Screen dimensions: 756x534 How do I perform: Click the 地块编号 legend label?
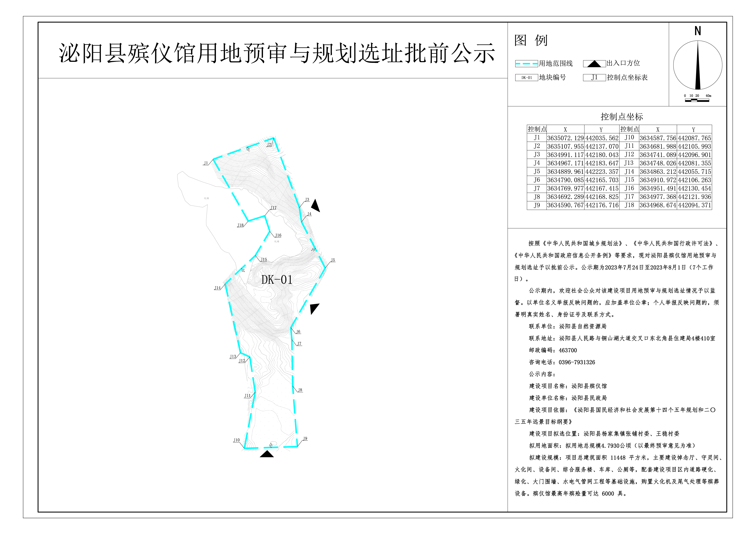point(552,77)
